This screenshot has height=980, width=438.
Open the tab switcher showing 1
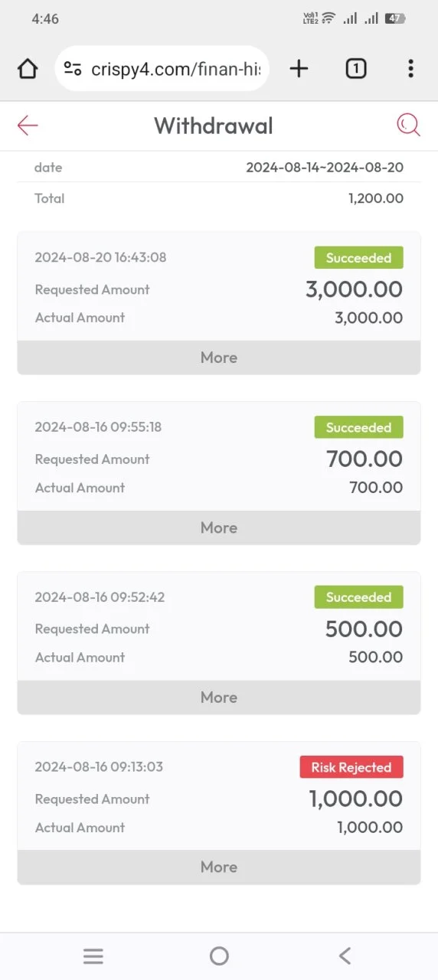355,69
